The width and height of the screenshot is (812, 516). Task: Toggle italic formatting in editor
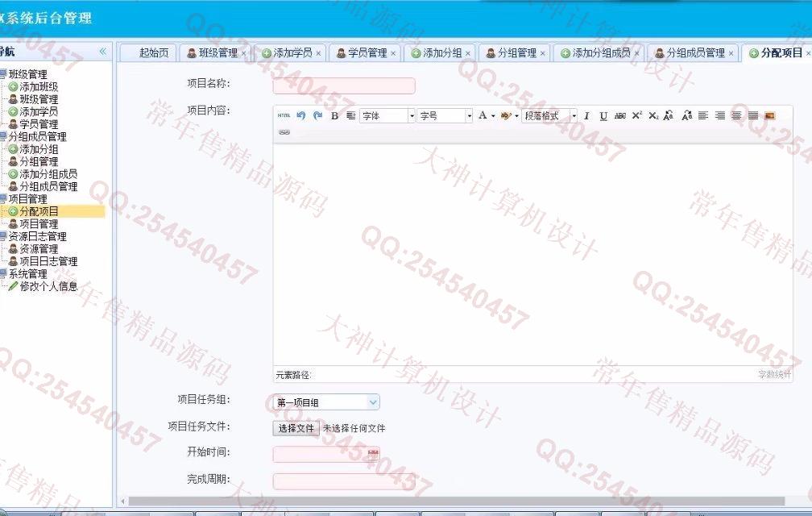coord(586,115)
